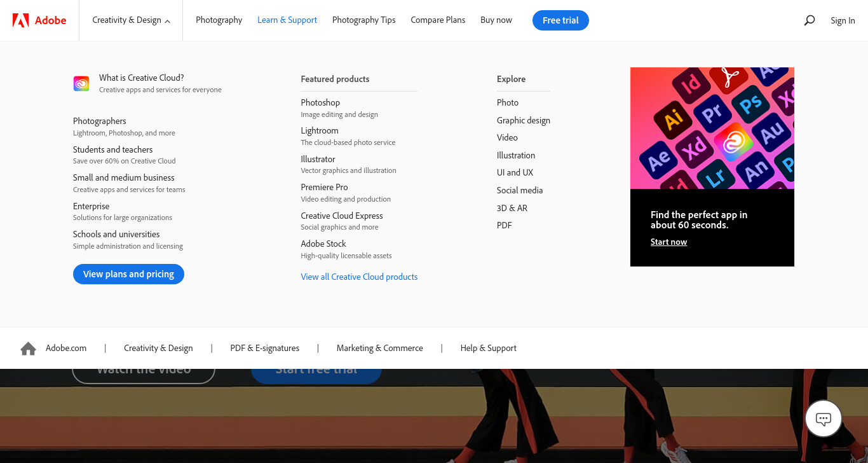
Task: Select Marketing & Commerce in bottom bar
Action: 379,348
